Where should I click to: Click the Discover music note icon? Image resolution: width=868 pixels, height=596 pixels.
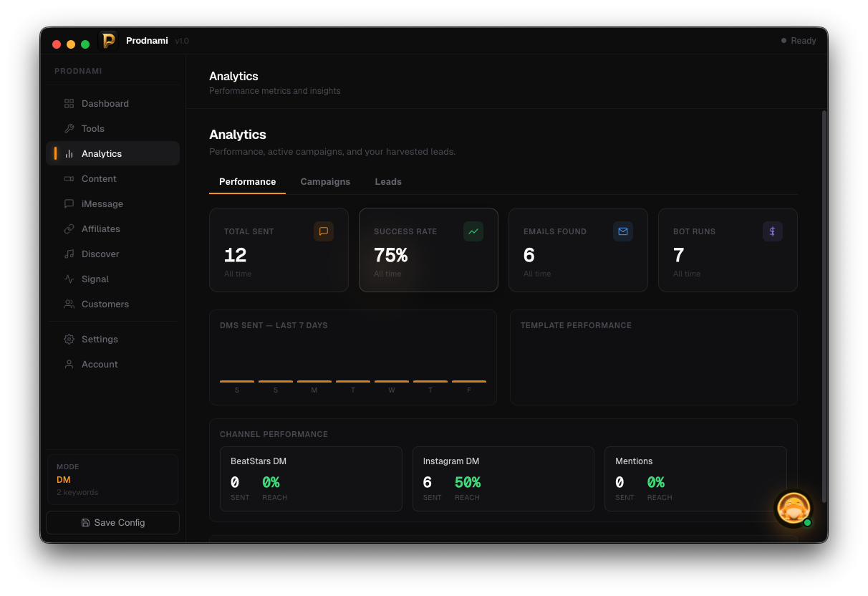(69, 254)
